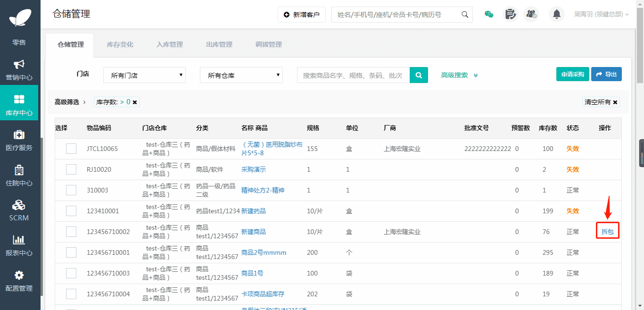Image resolution: width=644 pixels, height=310 pixels.
Task: Go to the 入库管理 tab
Action: pos(169,45)
